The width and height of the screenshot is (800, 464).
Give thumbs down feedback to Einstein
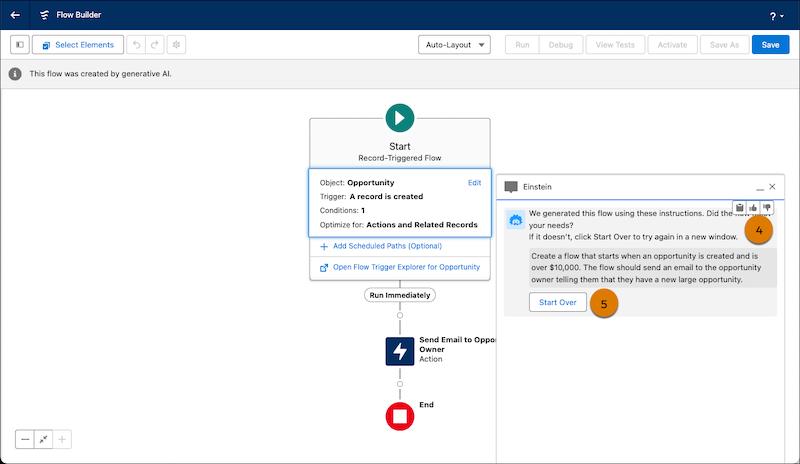[767, 208]
